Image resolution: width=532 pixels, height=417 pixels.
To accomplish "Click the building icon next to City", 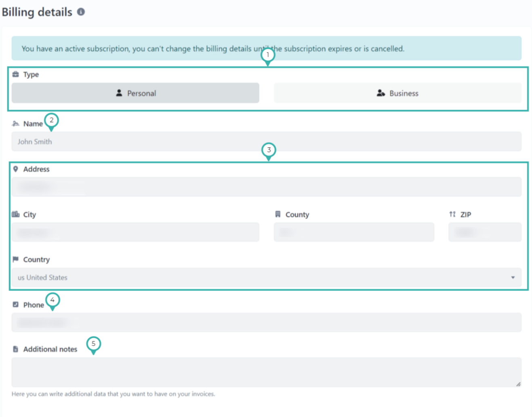I will point(15,214).
